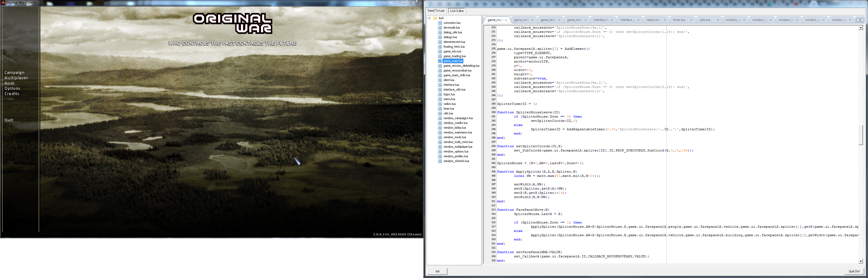Switch to the Send To Lua tab

(x=436, y=11)
